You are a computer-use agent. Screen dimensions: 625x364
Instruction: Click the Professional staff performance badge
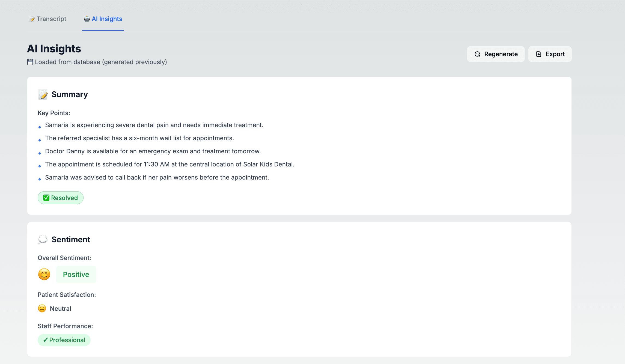click(x=64, y=340)
